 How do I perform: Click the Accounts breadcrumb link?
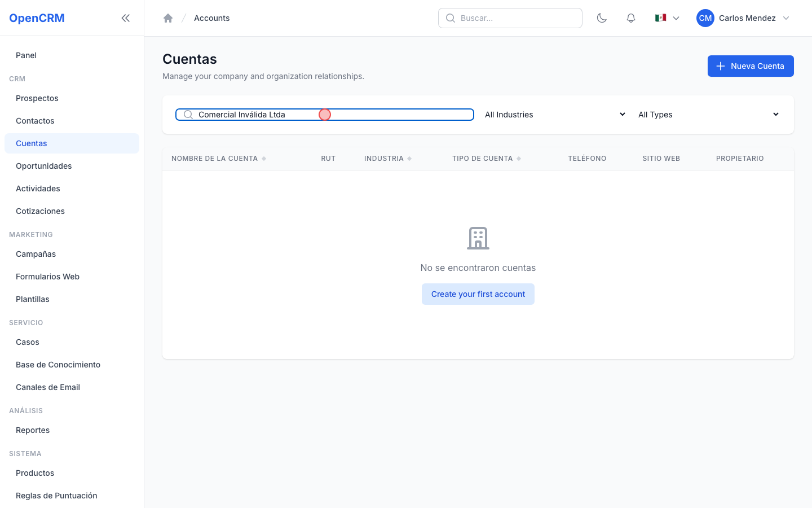coord(211,18)
